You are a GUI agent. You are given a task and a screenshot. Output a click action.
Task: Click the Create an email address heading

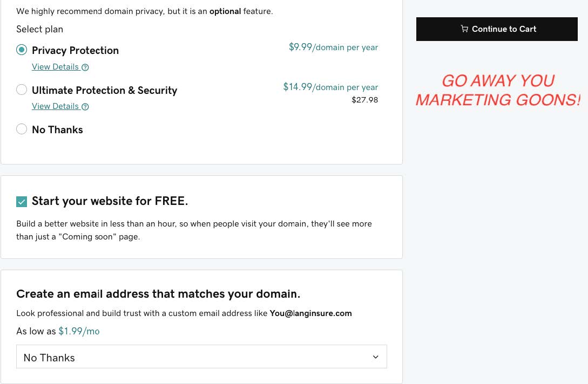(x=158, y=294)
